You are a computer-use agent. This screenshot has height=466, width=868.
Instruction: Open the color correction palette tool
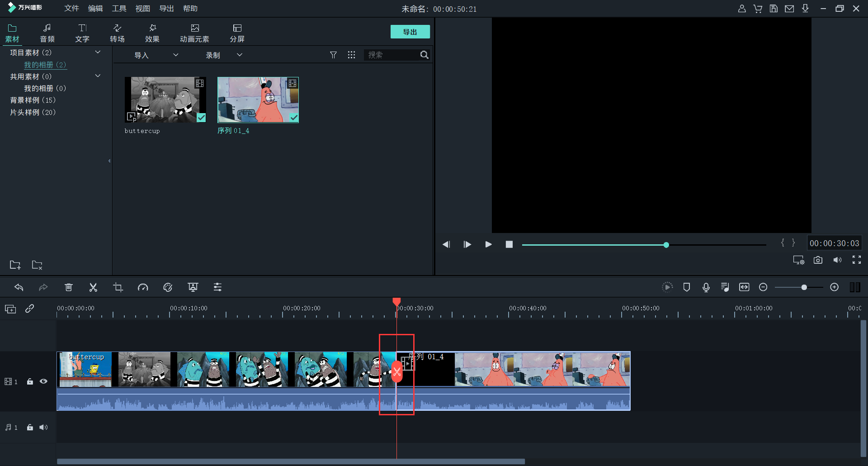click(168, 287)
